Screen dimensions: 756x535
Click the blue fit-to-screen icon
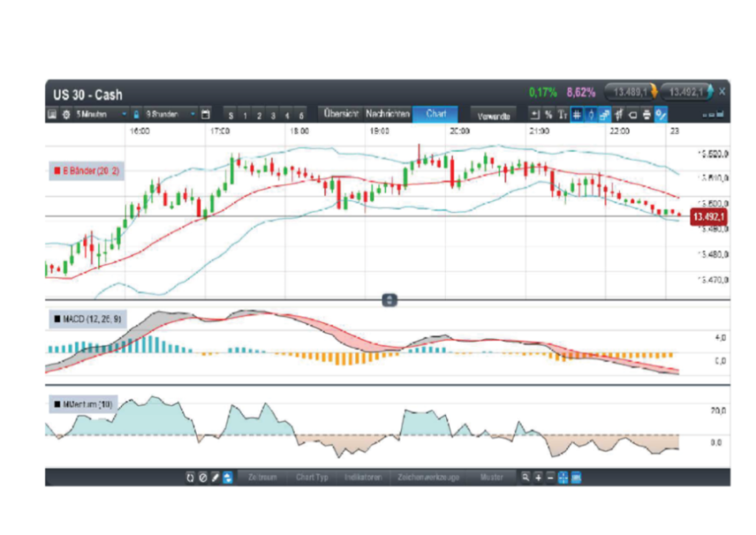click(563, 478)
